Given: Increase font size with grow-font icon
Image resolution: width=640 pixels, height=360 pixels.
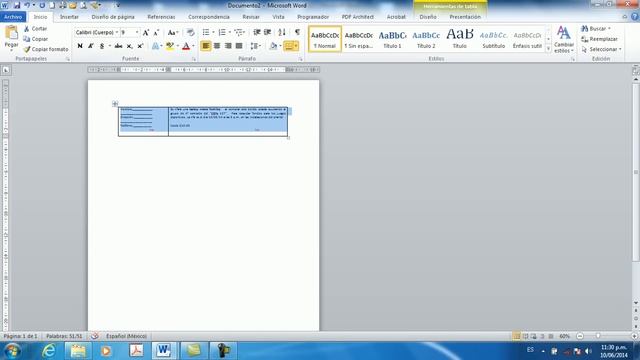Looking at the screenshot, I should pos(146,33).
